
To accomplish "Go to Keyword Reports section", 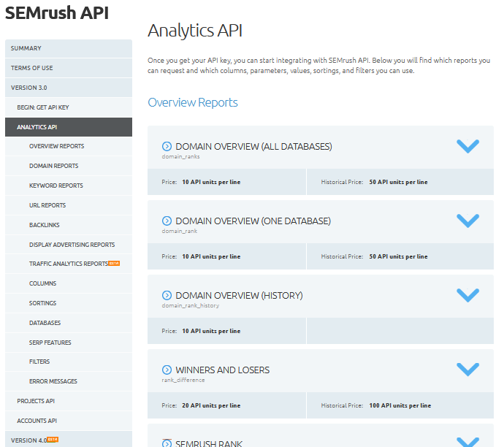I will (56, 186).
